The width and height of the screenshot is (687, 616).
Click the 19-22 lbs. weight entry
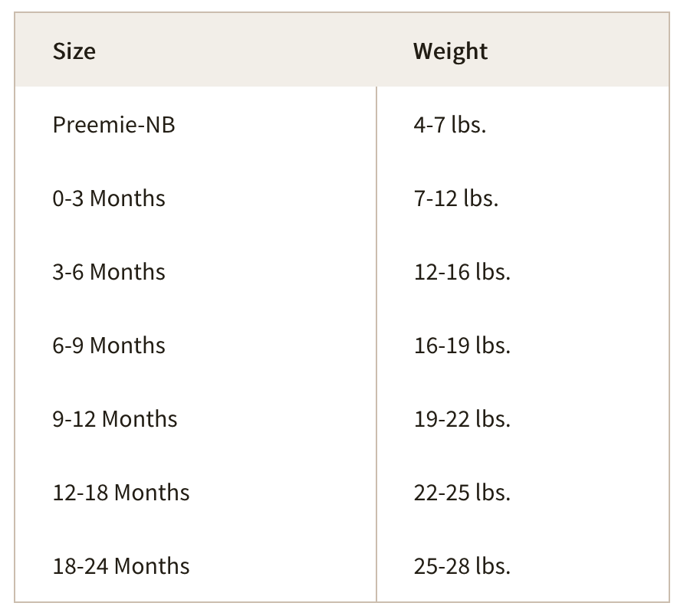pyautogui.click(x=462, y=419)
